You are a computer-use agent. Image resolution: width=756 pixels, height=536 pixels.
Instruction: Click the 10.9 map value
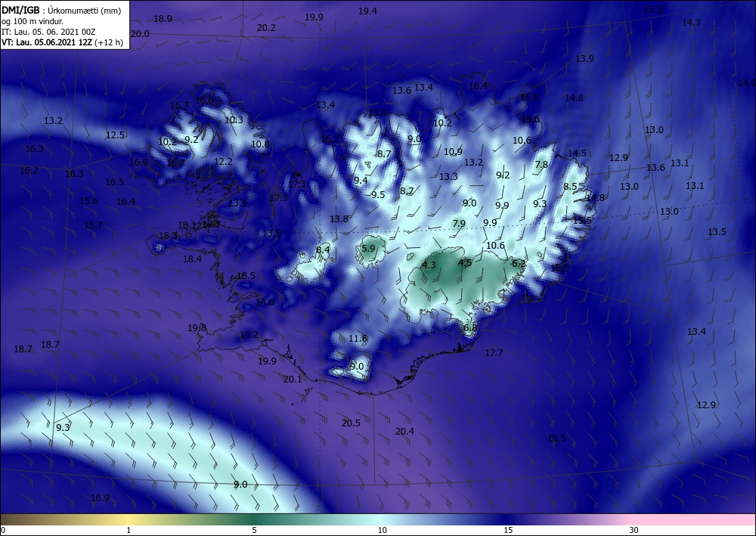453,151
